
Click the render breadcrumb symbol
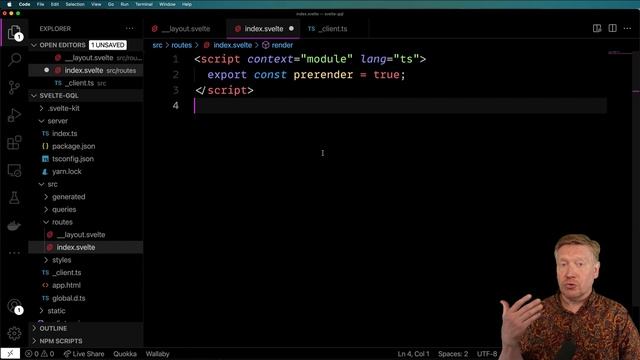[x=278, y=45]
